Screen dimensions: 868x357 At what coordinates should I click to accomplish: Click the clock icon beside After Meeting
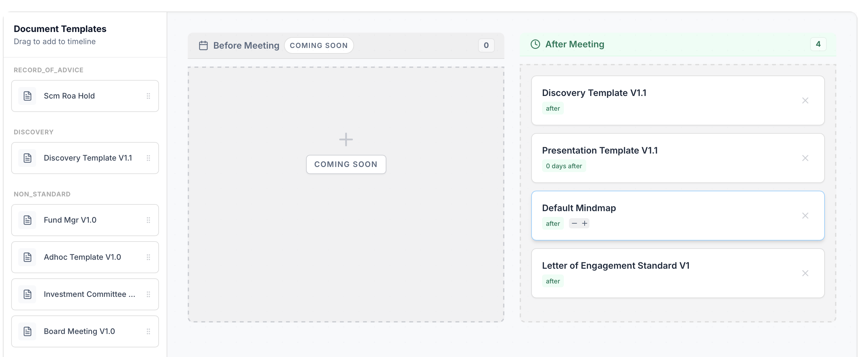click(x=535, y=44)
